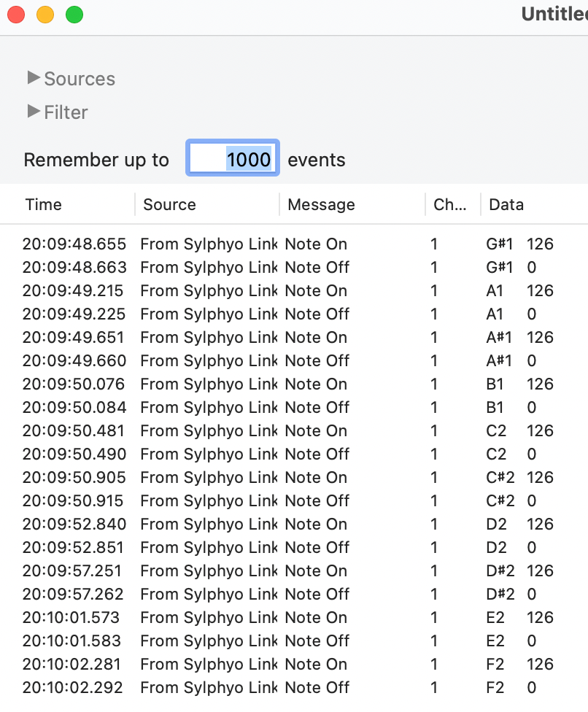Maximize the window with green button
The image size is (588, 712).
[x=74, y=15]
